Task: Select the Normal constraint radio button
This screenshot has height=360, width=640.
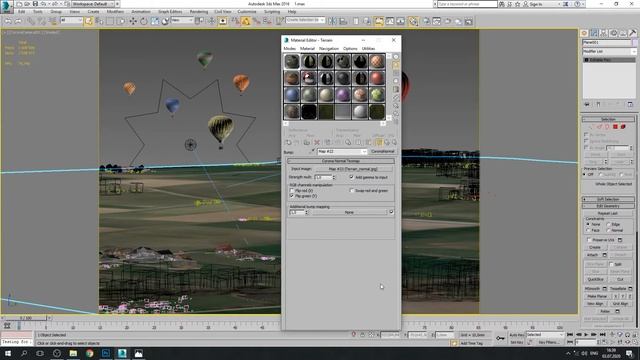Action: point(609,230)
